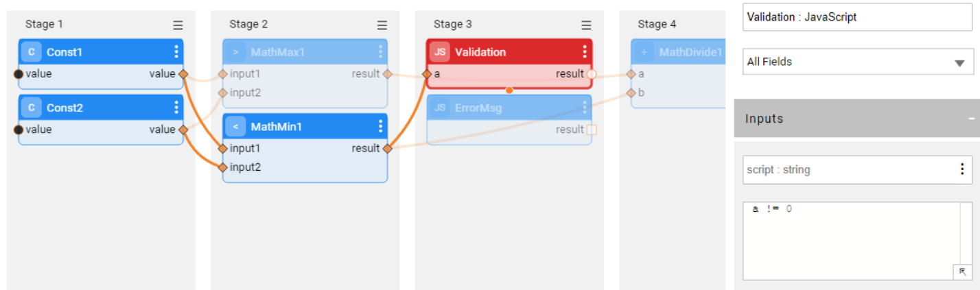Click the Validation JS icon
The height and width of the screenshot is (290, 980).
440,52
